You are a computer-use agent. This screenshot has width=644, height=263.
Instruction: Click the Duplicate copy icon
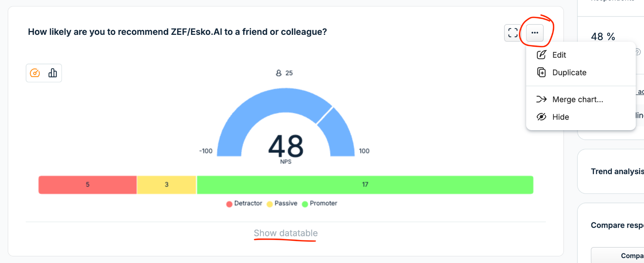point(542,72)
